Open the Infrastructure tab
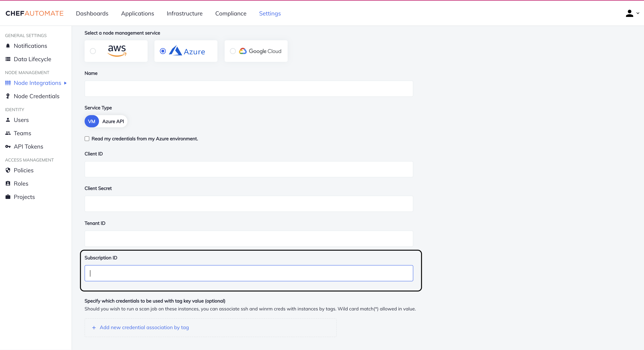Viewport: 644px width, 350px height. tap(184, 13)
